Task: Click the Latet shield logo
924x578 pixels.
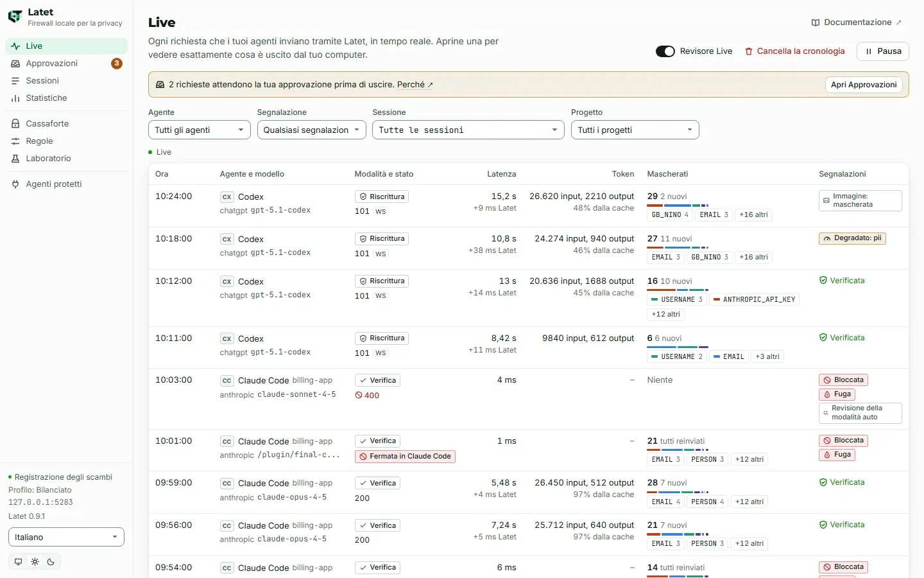Action: click(x=15, y=17)
